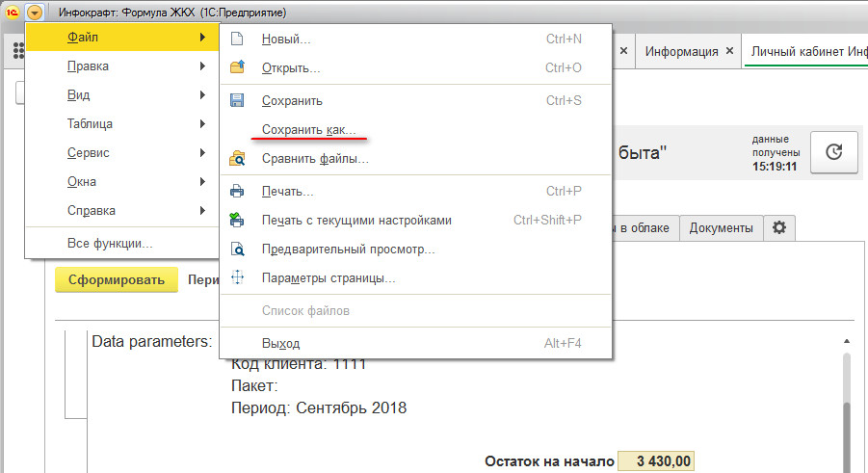Click the Page setup icon

point(237,277)
